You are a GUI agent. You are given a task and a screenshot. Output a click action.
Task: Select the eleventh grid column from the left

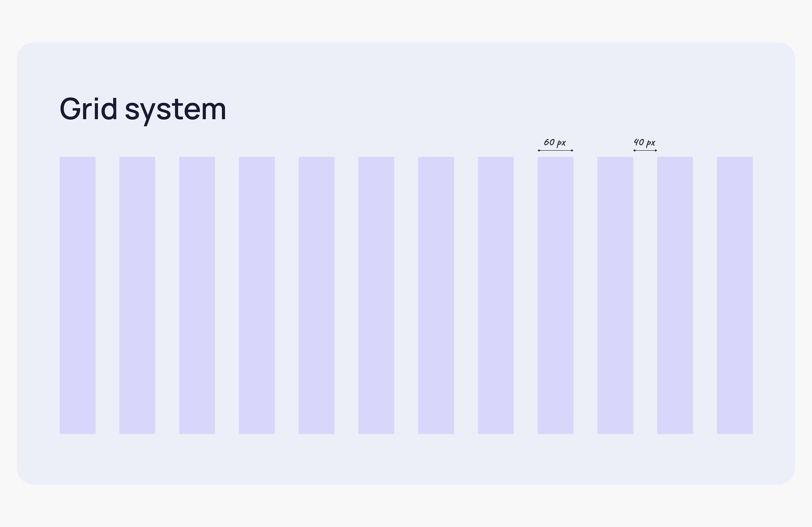[x=675, y=295]
